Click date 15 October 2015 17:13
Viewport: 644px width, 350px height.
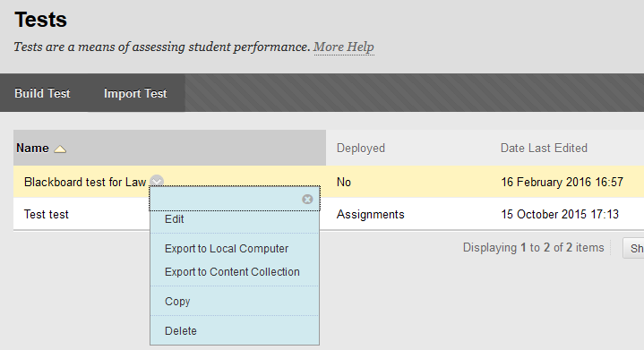[560, 214]
